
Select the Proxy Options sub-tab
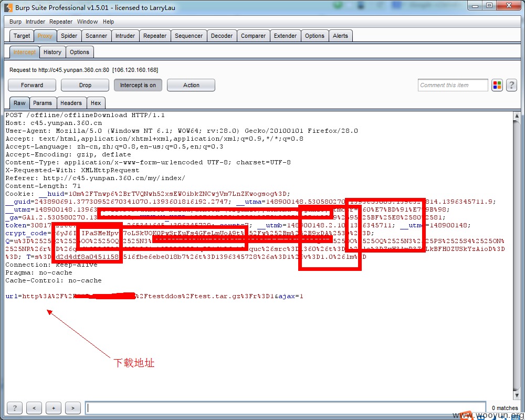click(80, 52)
